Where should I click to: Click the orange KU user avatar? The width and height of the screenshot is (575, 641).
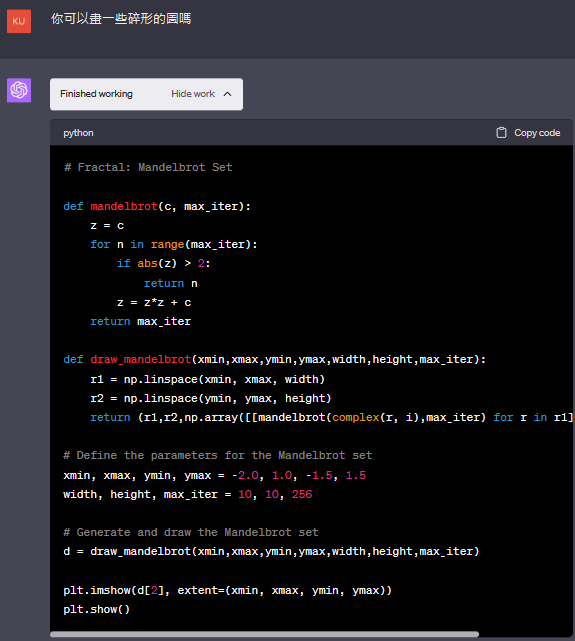[19, 21]
